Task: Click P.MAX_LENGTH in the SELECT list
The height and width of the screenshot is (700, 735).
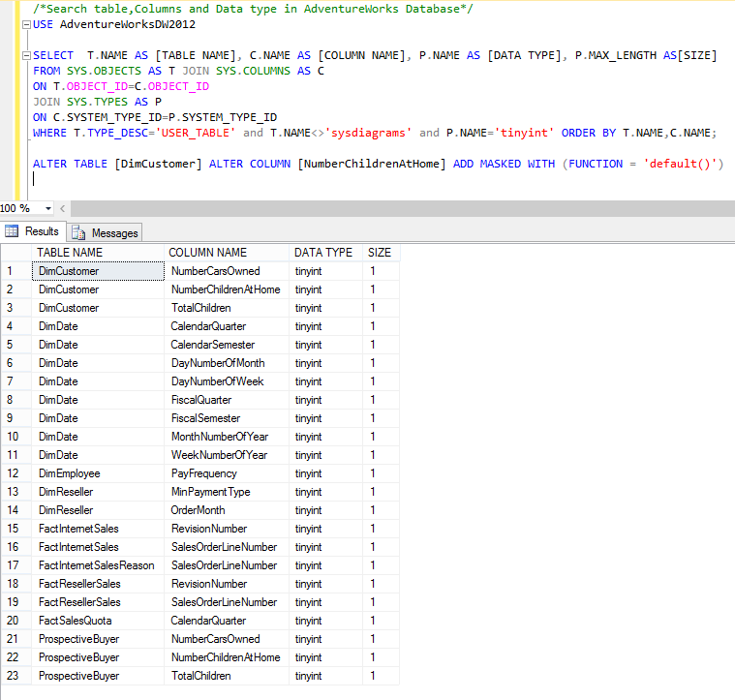Action: coord(616,55)
